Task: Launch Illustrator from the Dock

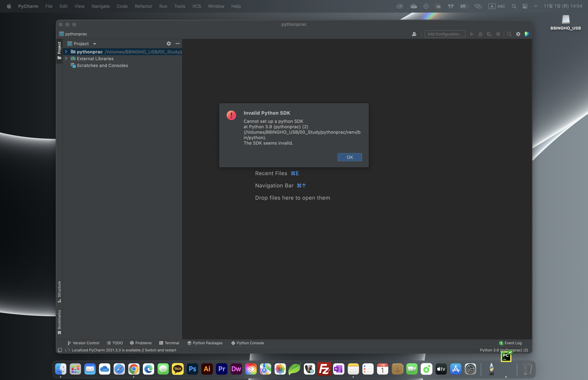Action: click(207, 369)
